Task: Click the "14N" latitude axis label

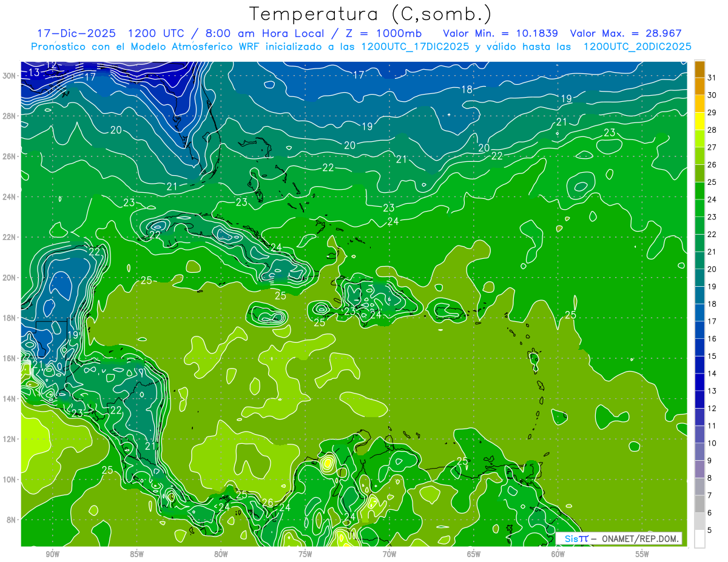Action: [x=10, y=399]
